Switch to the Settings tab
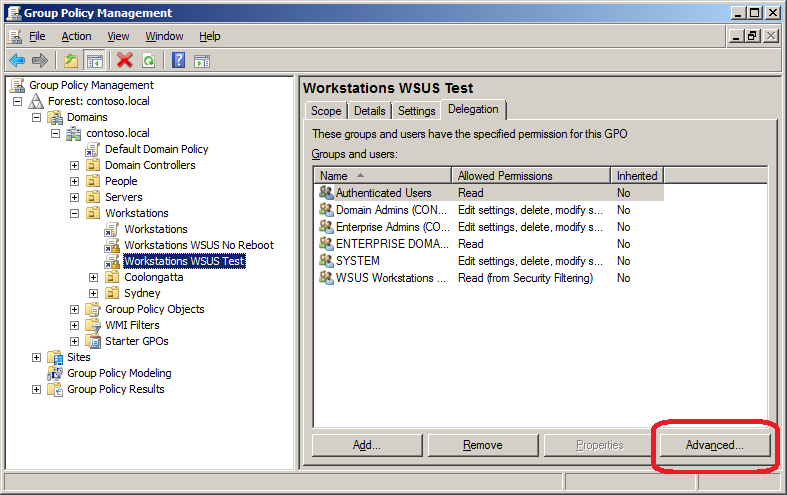The width and height of the screenshot is (787, 495). click(x=416, y=111)
